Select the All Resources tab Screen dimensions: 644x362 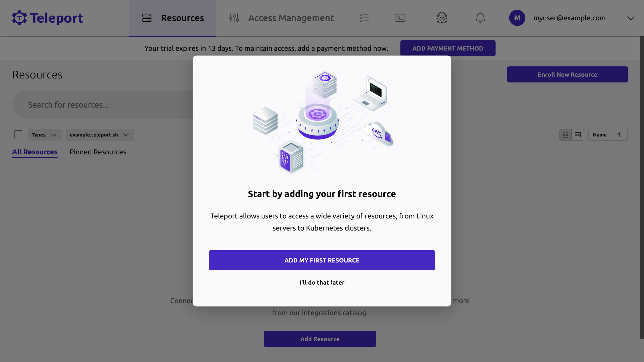[x=34, y=152]
